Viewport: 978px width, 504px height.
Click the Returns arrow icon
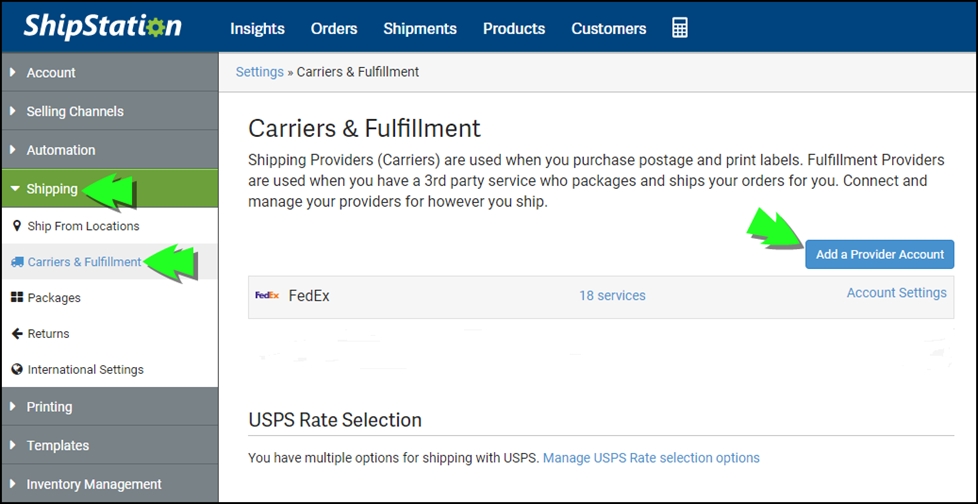tap(17, 334)
